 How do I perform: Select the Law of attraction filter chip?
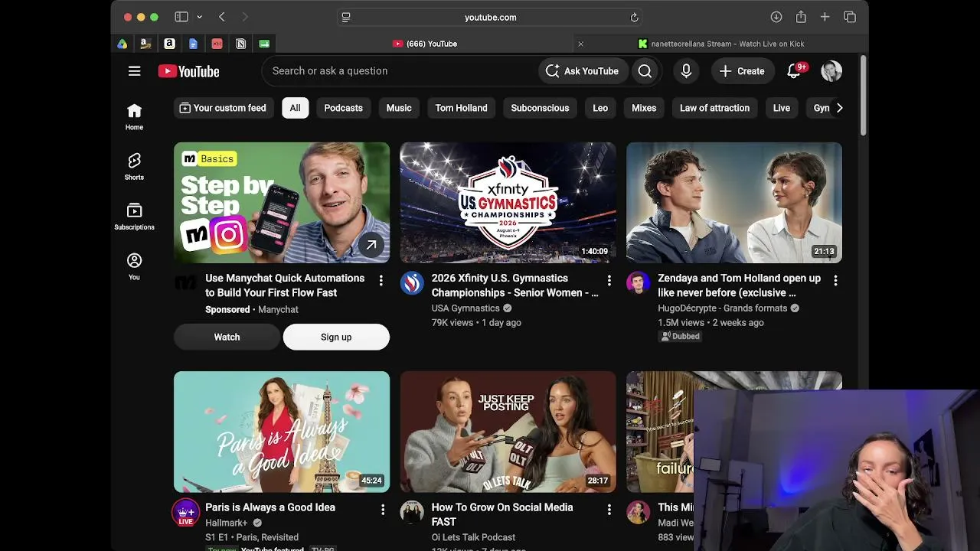[x=714, y=108]
